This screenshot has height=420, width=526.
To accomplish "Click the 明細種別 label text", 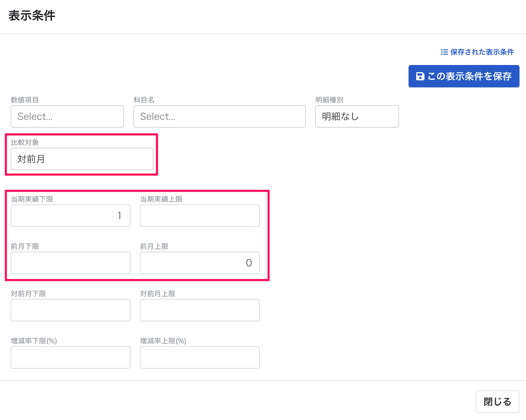I will point(329,100).
